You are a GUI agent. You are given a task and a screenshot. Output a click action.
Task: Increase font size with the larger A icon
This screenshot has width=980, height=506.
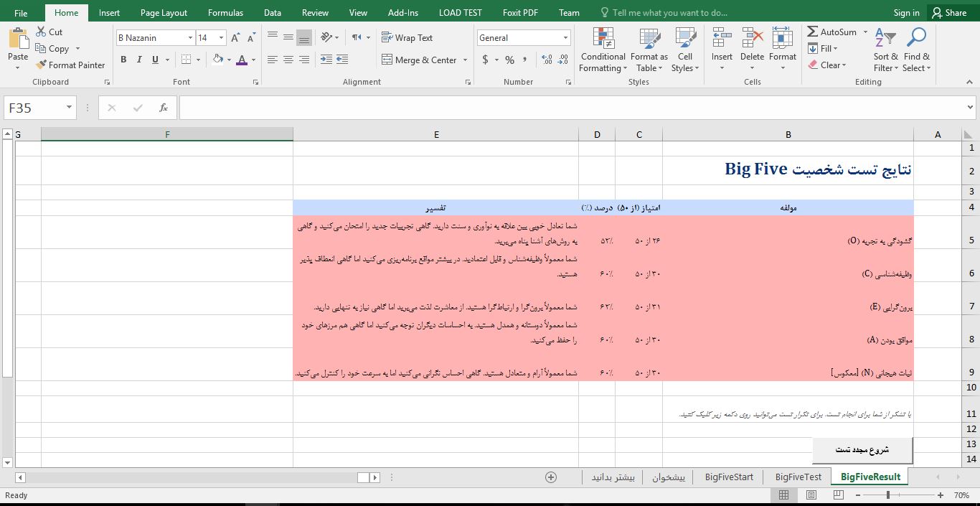[235, 38]
